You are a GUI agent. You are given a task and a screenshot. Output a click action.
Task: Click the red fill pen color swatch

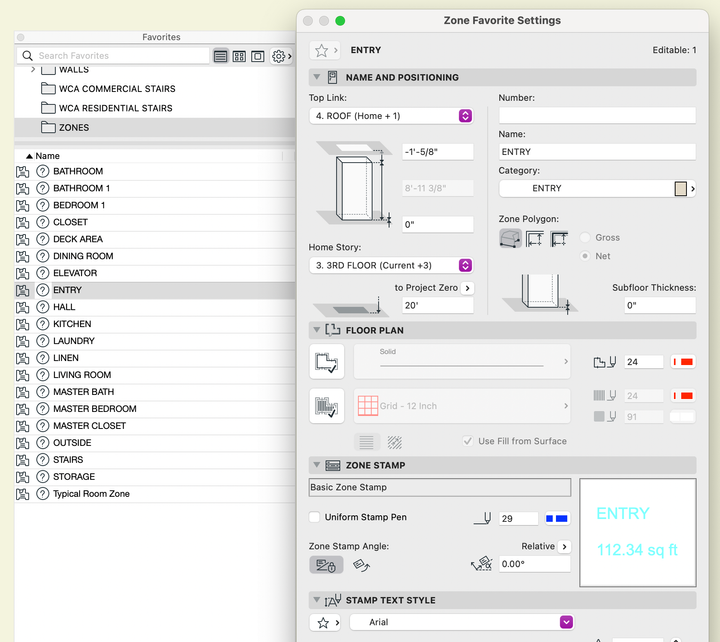(x=683, y=396)
